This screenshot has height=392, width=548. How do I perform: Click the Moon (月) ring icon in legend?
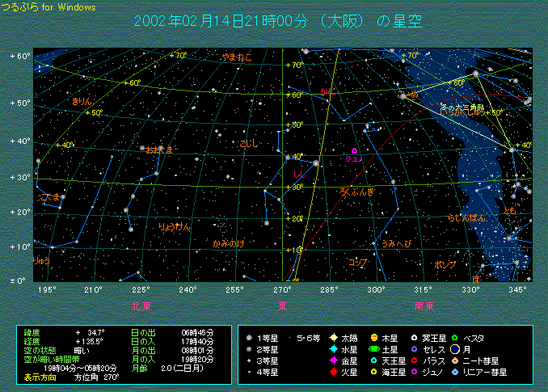[456, 349]
